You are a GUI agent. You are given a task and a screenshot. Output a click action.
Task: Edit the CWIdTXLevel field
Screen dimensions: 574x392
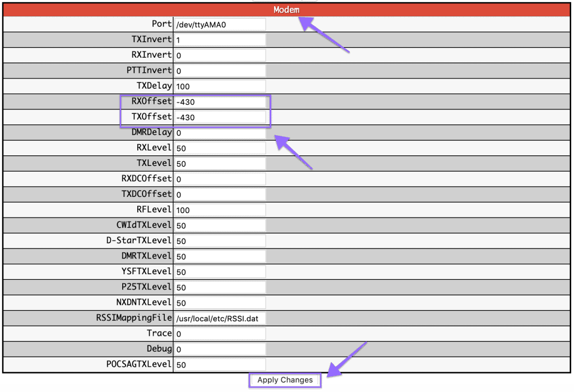pos(220,225)
